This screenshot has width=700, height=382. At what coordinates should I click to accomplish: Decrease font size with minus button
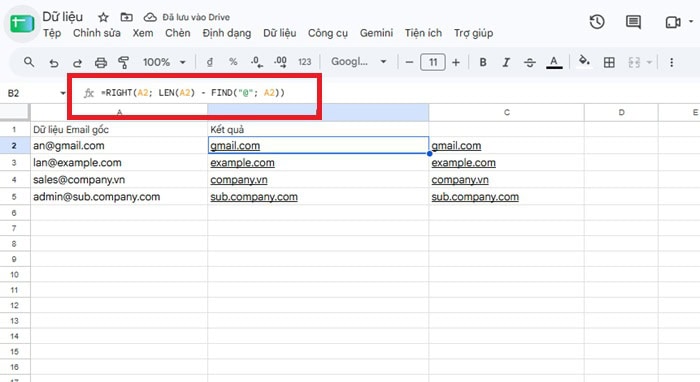coord(409,62)
